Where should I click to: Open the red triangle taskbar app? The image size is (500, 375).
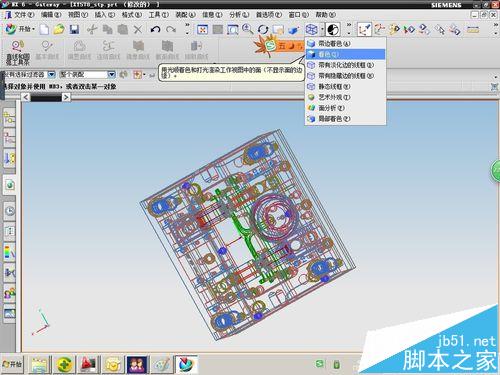[88, 364]
